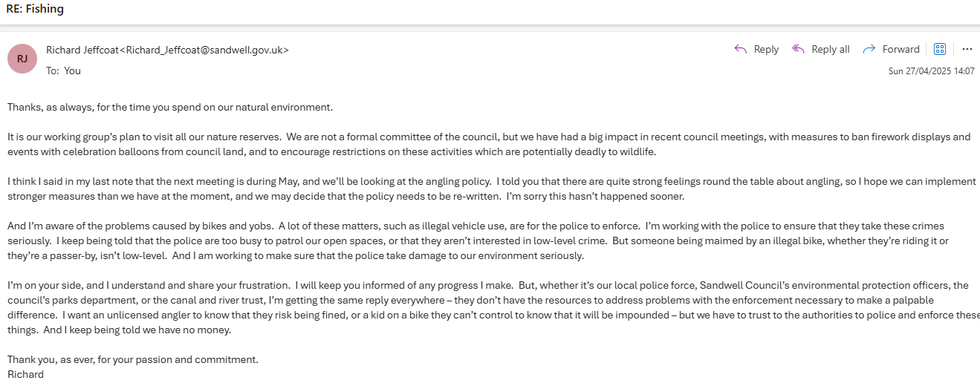Click the Sun 27/04/2025 14:07 timestamp
Screen dimensions: 980x386
point(931,71)
